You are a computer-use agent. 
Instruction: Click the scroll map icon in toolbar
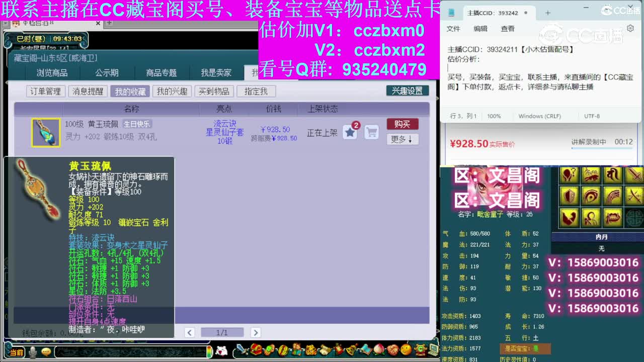tap(324, 349)
